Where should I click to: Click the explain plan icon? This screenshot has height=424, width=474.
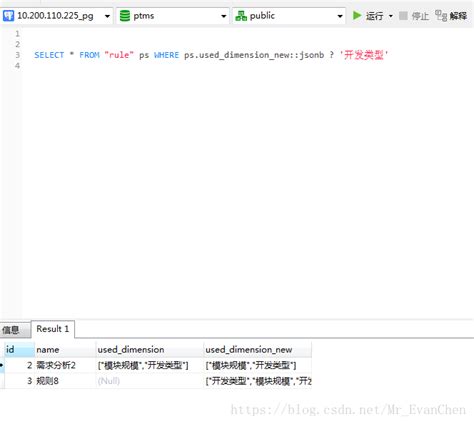click(441, 16)
